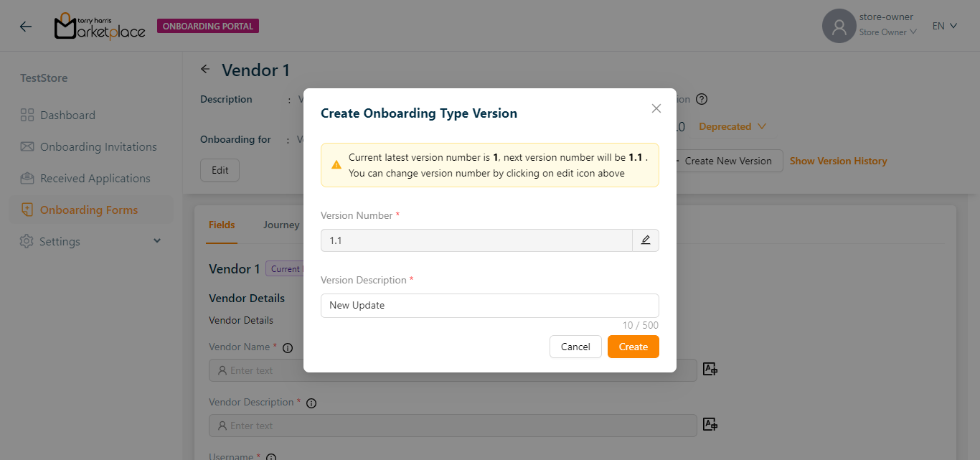This screenshot has height=460, width=980.
Task: Click the info icon next to Vendor Description
Action: pos(311,403)
